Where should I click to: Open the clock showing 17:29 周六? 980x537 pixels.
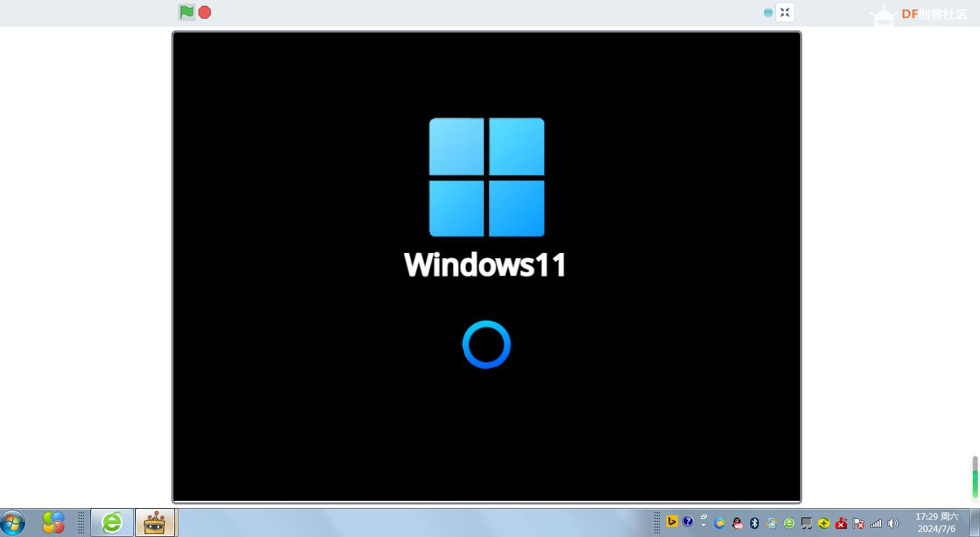pos(937,523)
